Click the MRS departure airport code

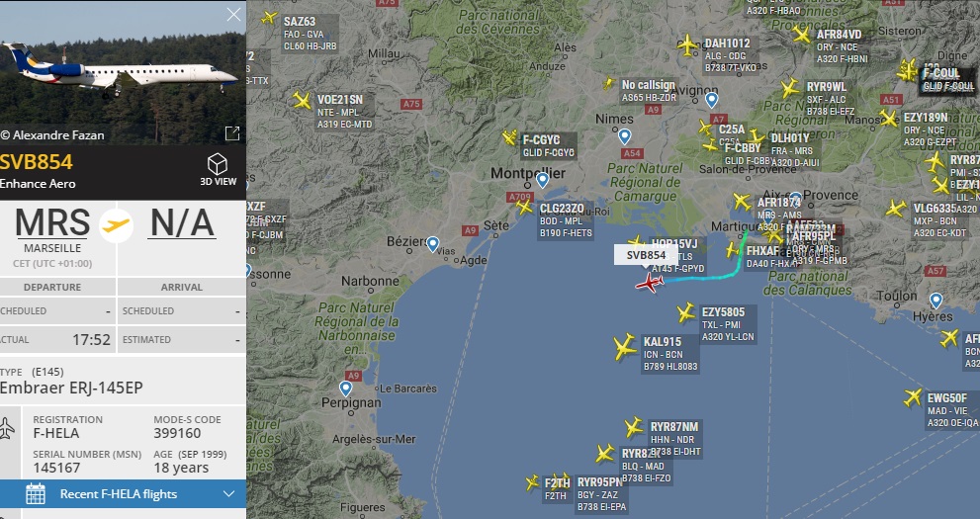point(52,222)
